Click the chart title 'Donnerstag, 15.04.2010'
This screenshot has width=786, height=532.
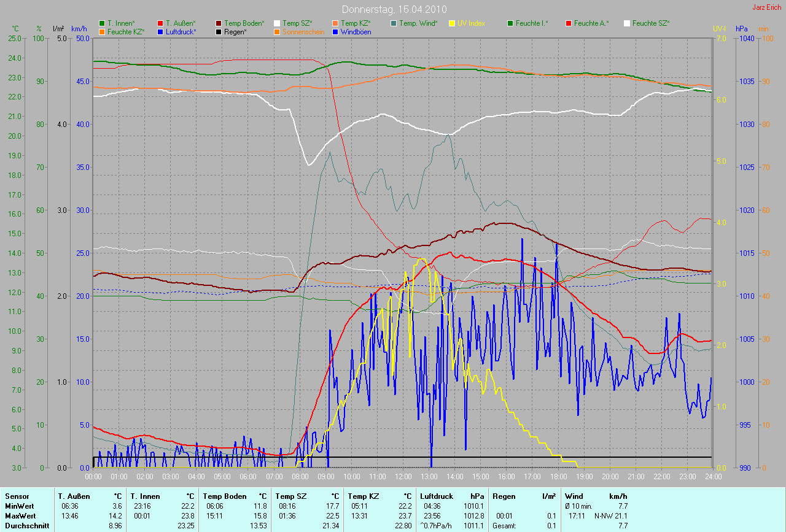394,9
